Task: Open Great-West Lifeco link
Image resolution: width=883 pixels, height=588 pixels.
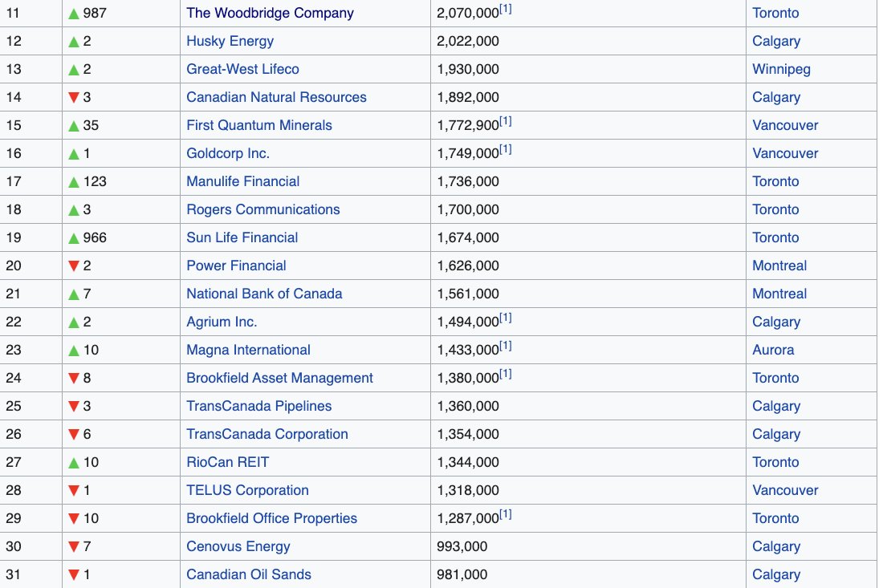Action: tap(242, 69)
